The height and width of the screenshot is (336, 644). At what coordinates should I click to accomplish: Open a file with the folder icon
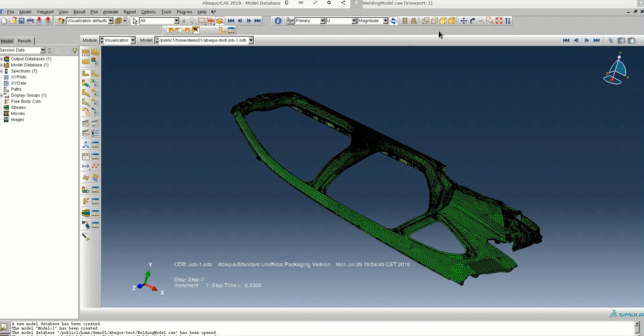tap(13, 21)
